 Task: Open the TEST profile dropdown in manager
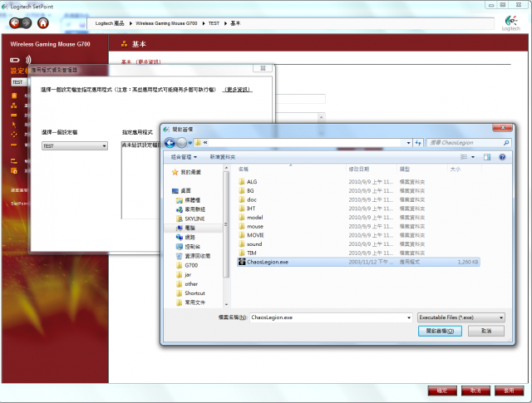point(75,146)
